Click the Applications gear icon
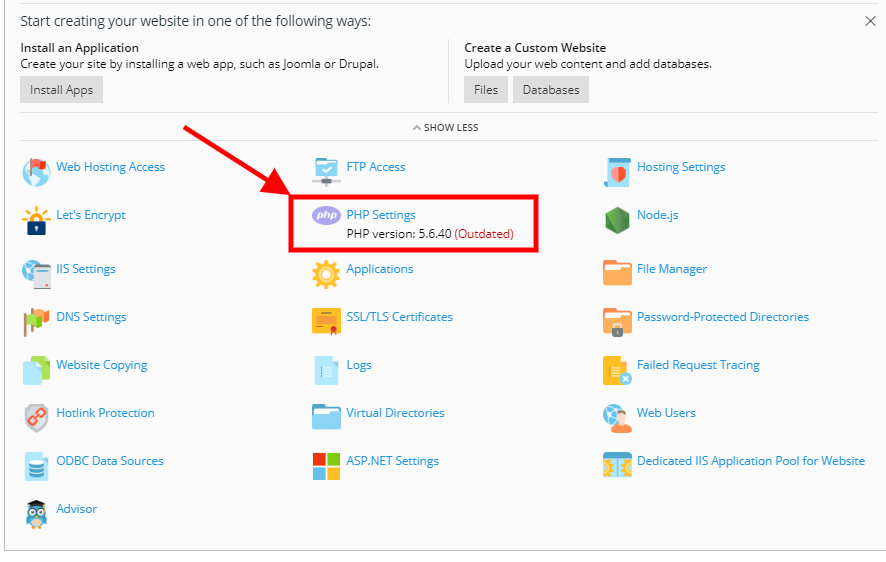The height and width of the screenshot is (562, 886). coord(326,274)
